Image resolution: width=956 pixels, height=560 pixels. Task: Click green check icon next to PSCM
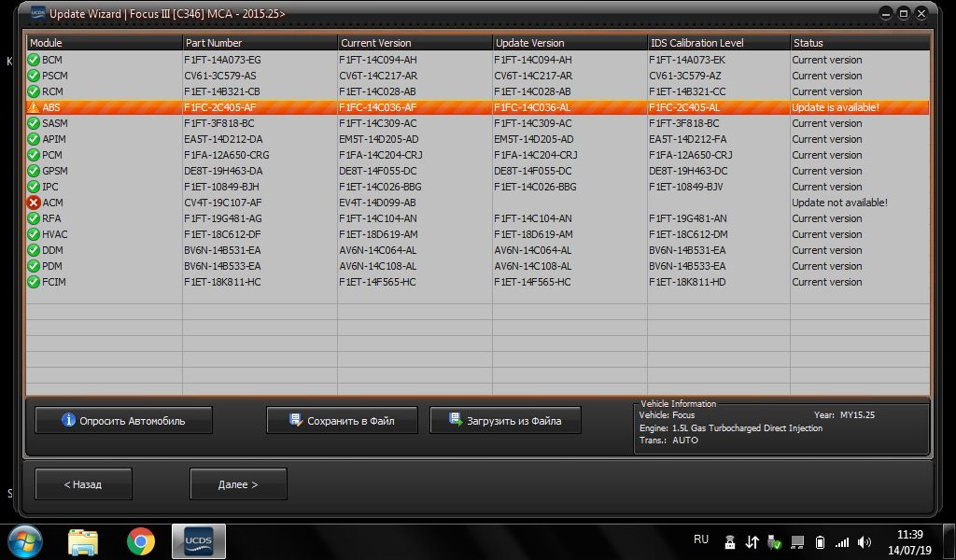(34, 76)
